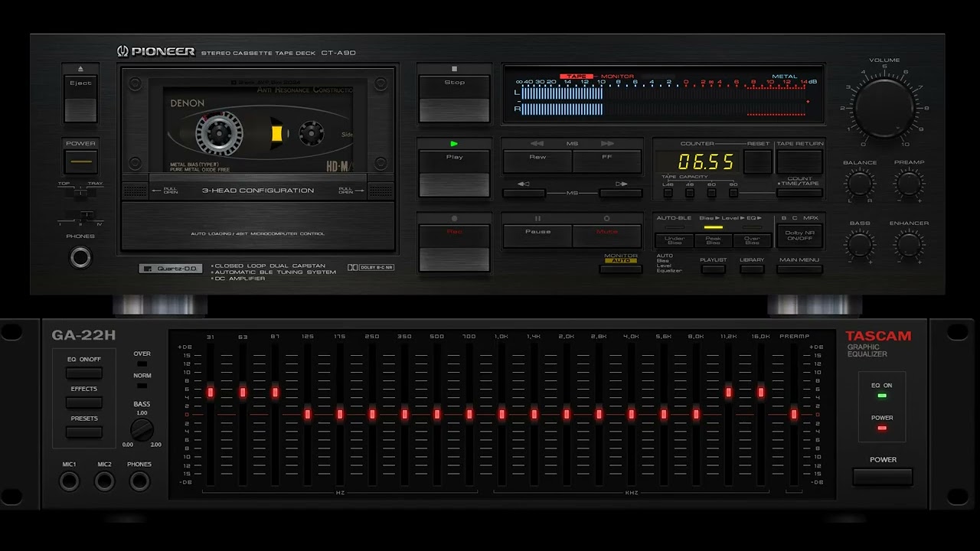Viewport: 980px width, 551px height.
Task: Click the 3-HEAD CONFIGURATION cassette door
Action: tap(258, 191)
